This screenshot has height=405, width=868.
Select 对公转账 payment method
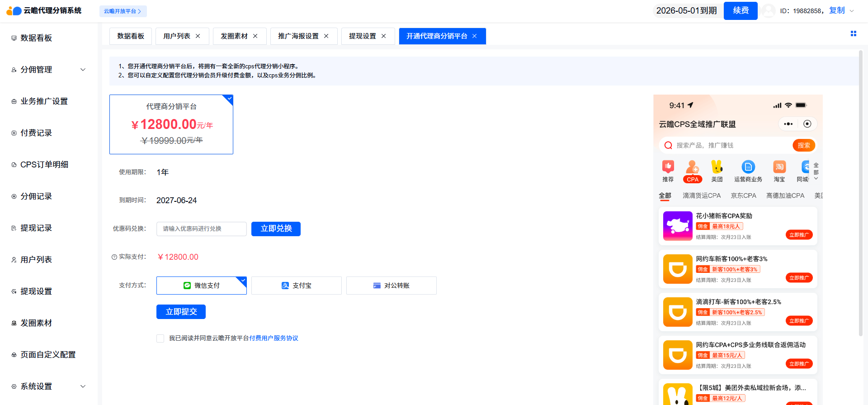pyautogui.click(x=392, y=286)
